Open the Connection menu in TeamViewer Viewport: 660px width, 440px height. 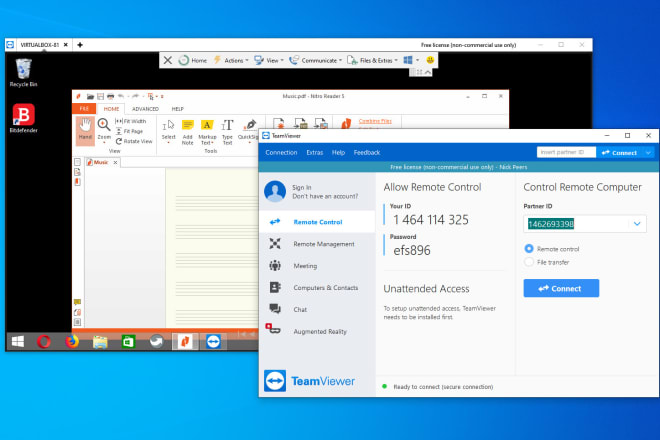pyautogui.click(x=281, y=152)
